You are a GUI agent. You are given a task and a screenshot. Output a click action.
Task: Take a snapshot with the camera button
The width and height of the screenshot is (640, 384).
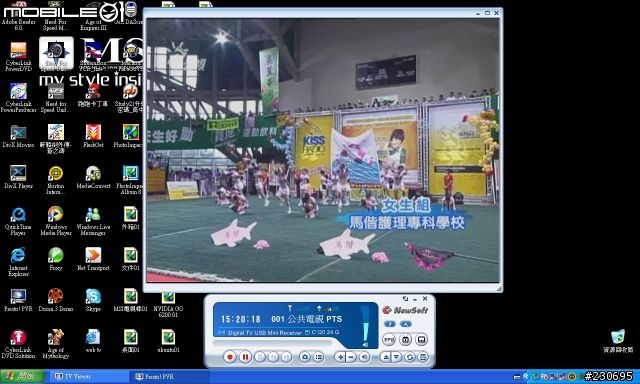[305, 357]
